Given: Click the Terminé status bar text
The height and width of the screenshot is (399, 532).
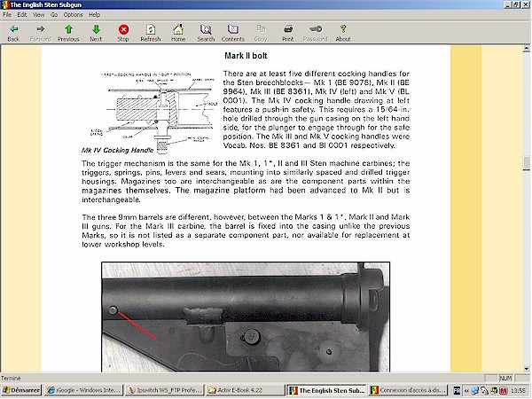Looking at the screenshot, I should [11, 378].
